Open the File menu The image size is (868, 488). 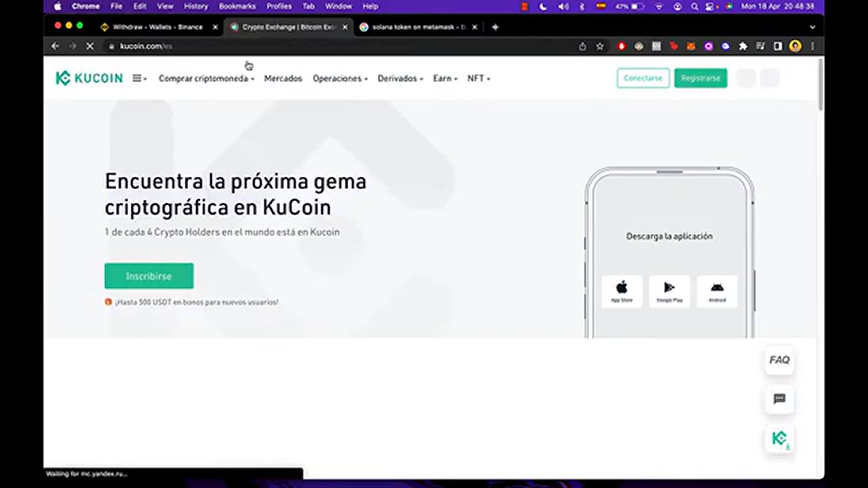tap(116, 6)
